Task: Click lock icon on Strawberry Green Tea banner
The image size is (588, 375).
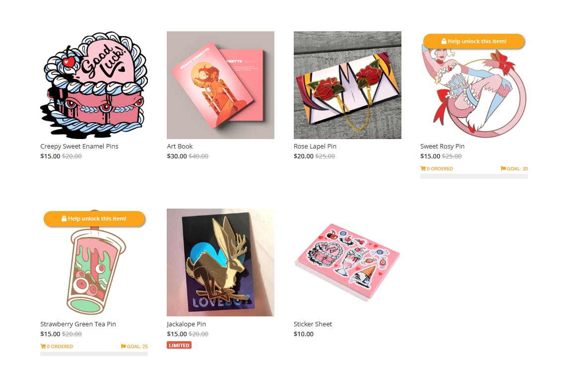Action: tap(64, 219)
